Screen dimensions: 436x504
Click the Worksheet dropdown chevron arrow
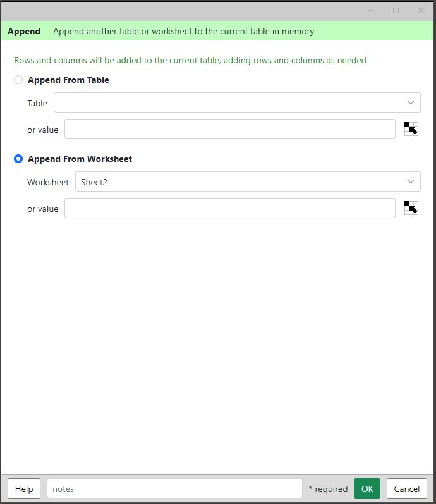click(411, 181)
